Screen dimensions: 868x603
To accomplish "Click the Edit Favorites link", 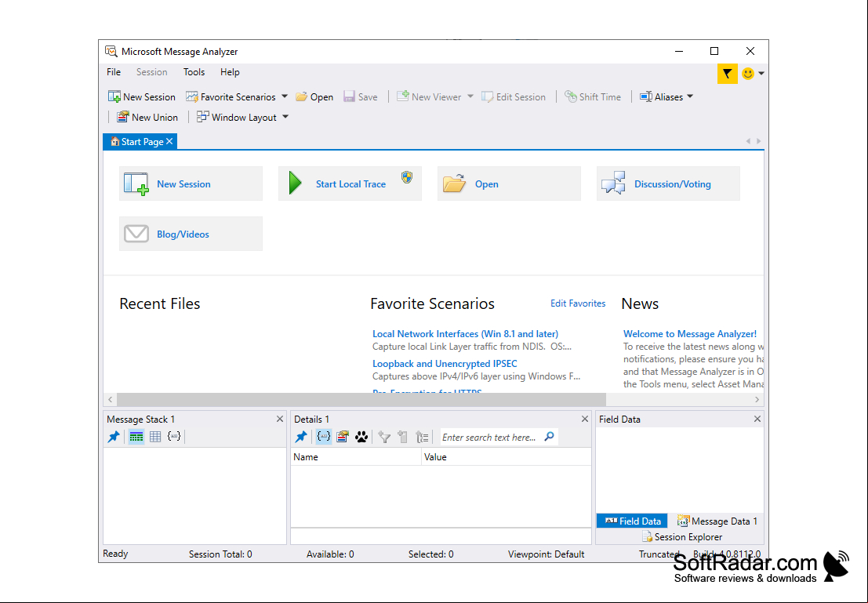I will click(578, 303).
